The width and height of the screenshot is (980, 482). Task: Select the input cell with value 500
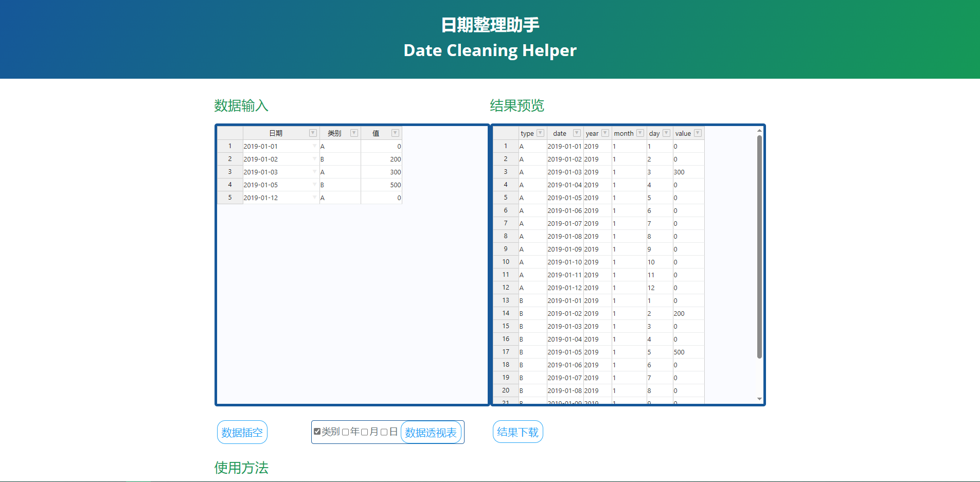[381, 185]
